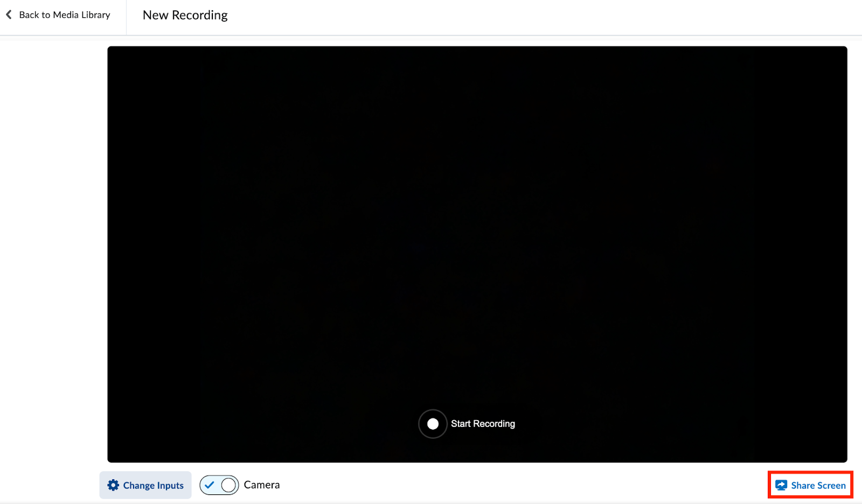Image resolution: width=862 pixels, height=504 pixels.
Task: Toggle the Camera switch off
Action: coord(219,485)
